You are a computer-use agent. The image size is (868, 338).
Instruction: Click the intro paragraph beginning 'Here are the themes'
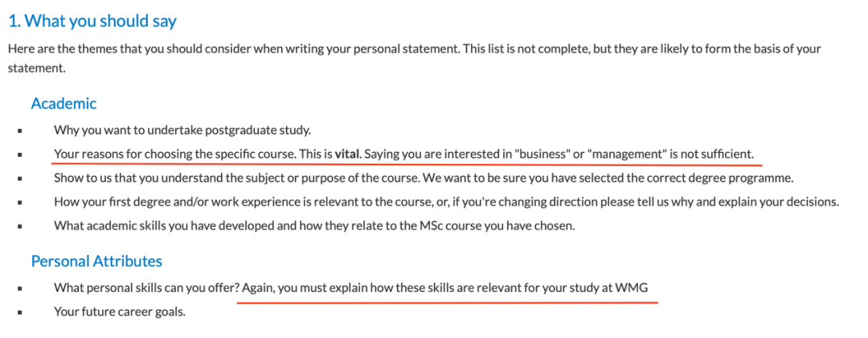tap(414, 58)
